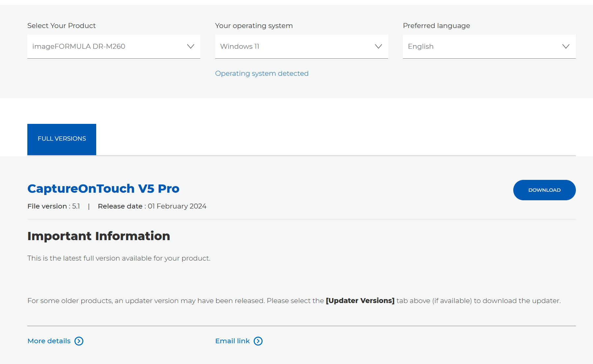The image size is (593, 364).
Task: Expand the operating system dropdown showing Windows 11
Action: (x=301, y=46)
